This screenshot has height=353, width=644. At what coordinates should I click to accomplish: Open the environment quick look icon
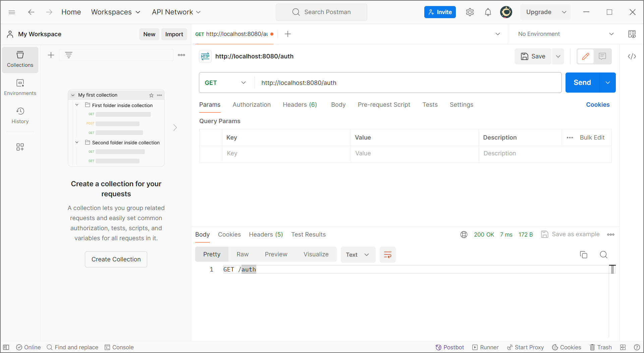pos(632,34)
